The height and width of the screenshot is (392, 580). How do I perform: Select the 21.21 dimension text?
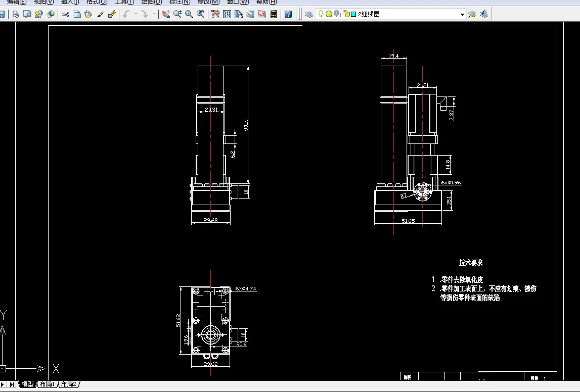coord(422,85)
